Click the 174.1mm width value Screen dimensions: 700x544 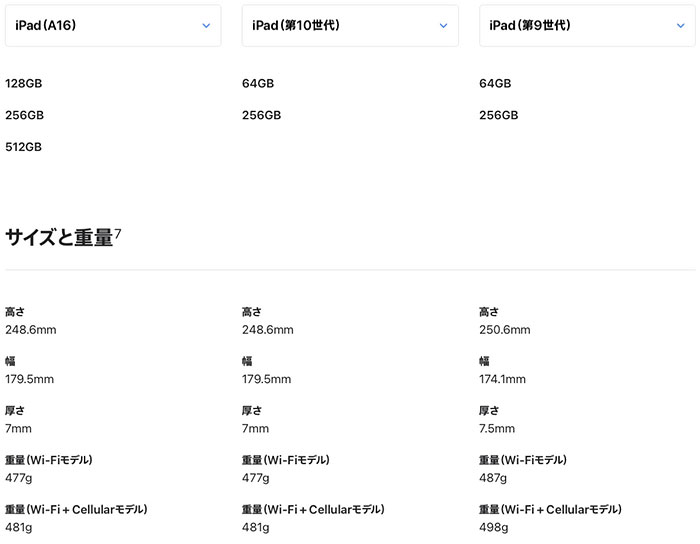click(x=503, y=379)
